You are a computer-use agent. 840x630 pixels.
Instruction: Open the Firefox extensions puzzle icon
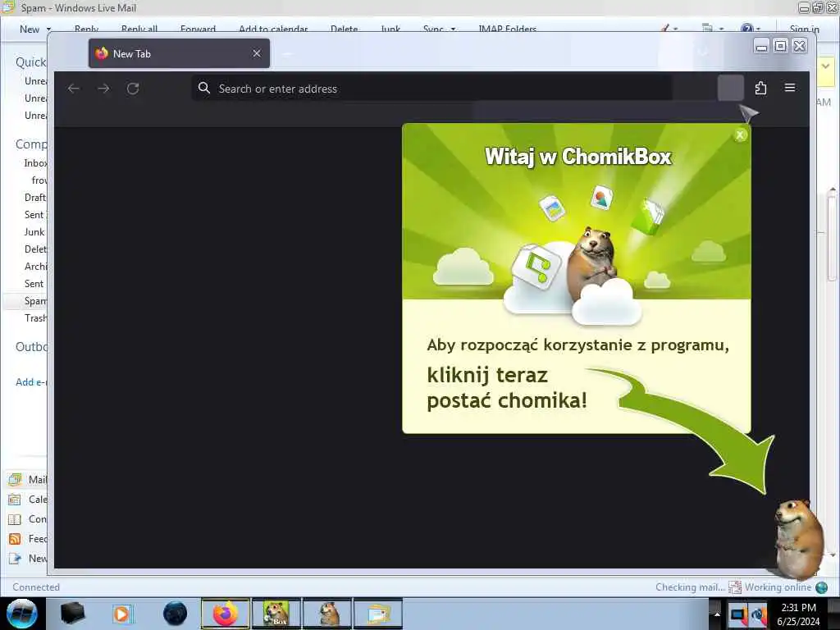pyautogui.click(x=760, y=88)
